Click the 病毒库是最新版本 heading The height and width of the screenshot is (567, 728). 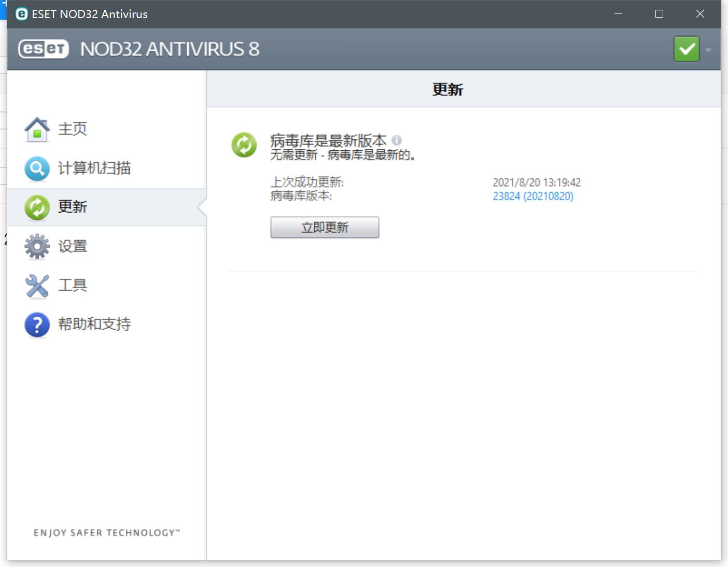coord(328,140)
